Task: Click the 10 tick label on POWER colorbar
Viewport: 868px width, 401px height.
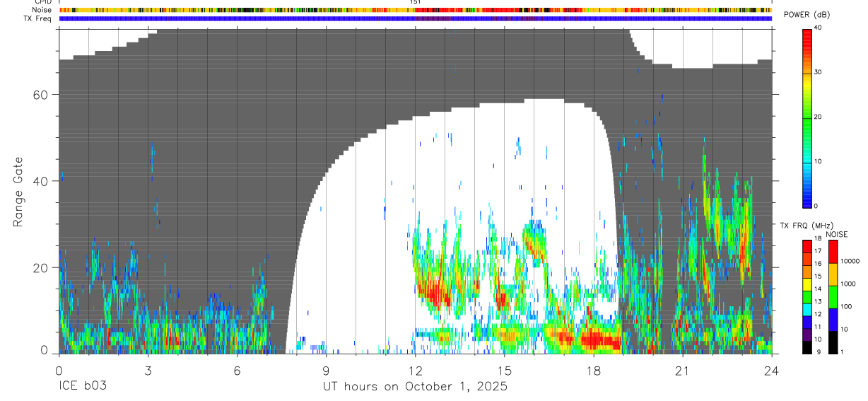Action: [x=818, y=161]
